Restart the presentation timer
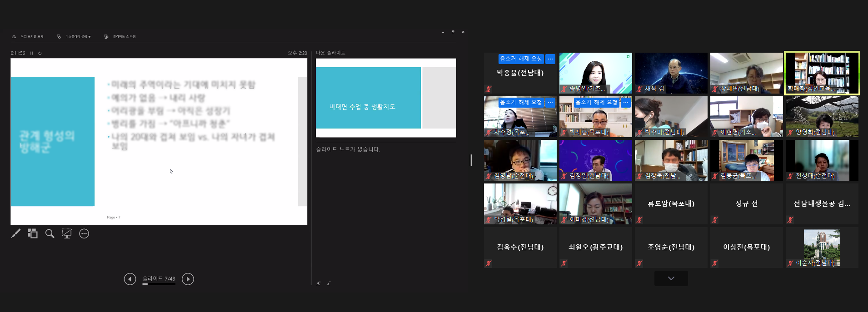This screenshot has width=868, height=312. (x=40, y=53)
